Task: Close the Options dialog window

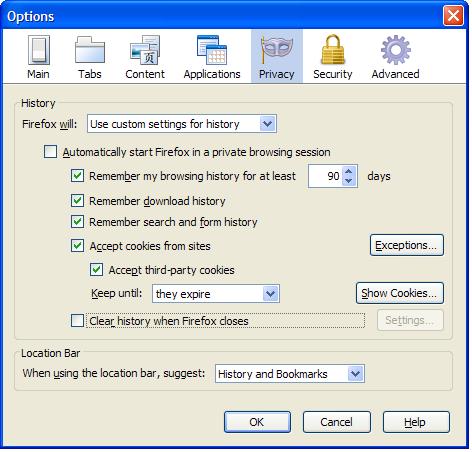Action: tap(453, 15)
